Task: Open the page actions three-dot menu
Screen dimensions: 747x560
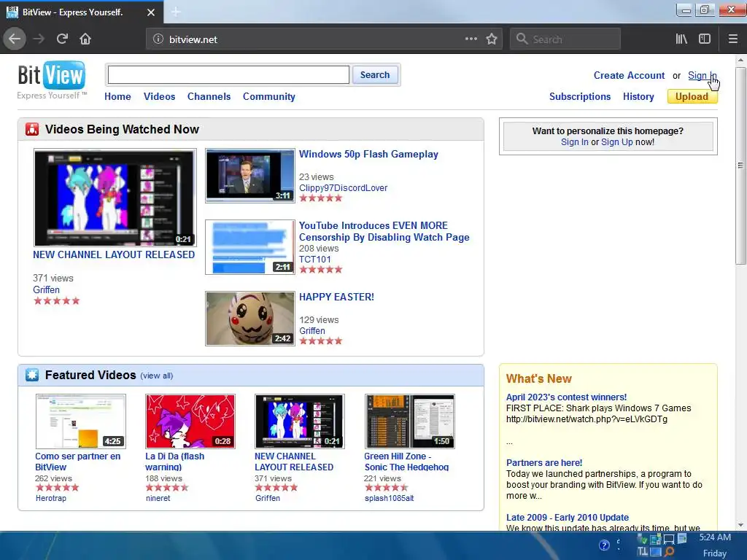Action: point(471,39)
